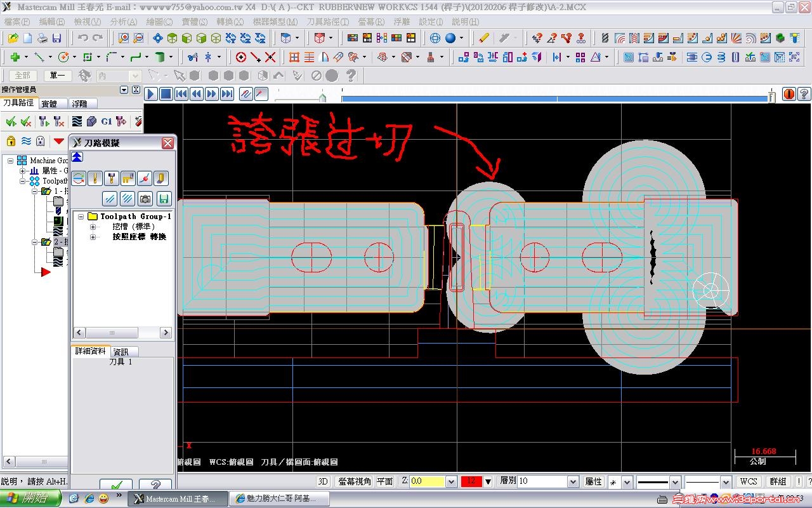Click the backplot wavy lines icon
Viewport: 812px width, 508px height.
tap(77, 121)
